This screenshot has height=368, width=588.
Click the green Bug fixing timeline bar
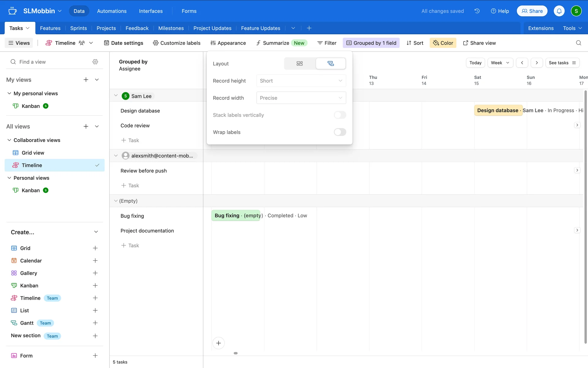(x=235, y=216)
